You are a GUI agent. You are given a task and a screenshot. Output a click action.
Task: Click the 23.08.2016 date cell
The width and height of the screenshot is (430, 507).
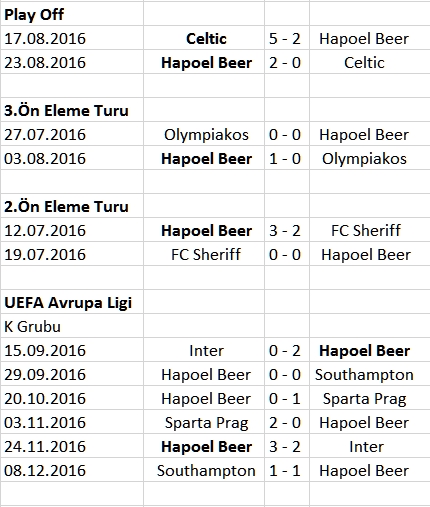point(72,62)
